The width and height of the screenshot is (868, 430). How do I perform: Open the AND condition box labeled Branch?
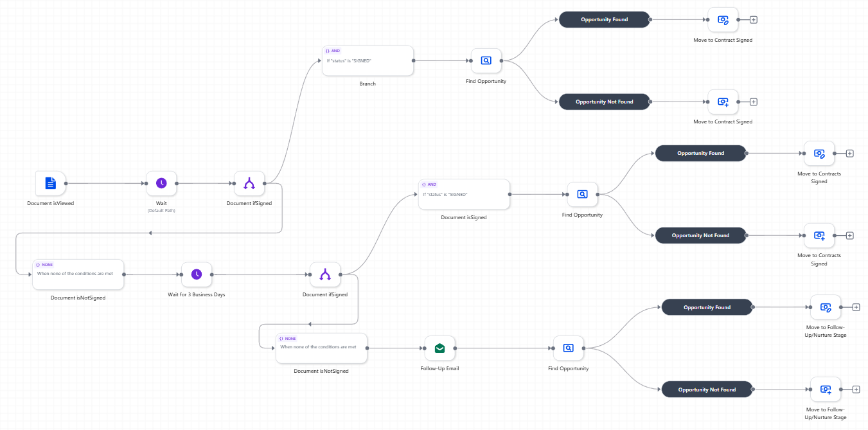click(368, 60)
